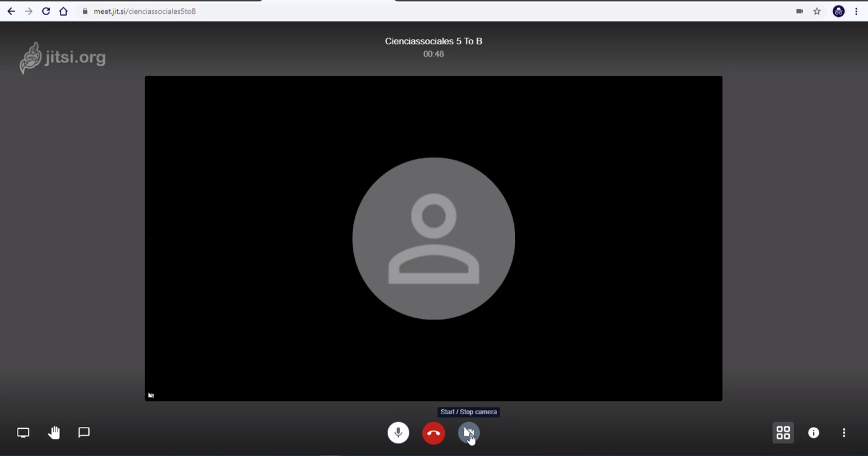Bookmark this page with the star icon
The image size is (868, 456).
pyautogui.click(x=817, y=11)
